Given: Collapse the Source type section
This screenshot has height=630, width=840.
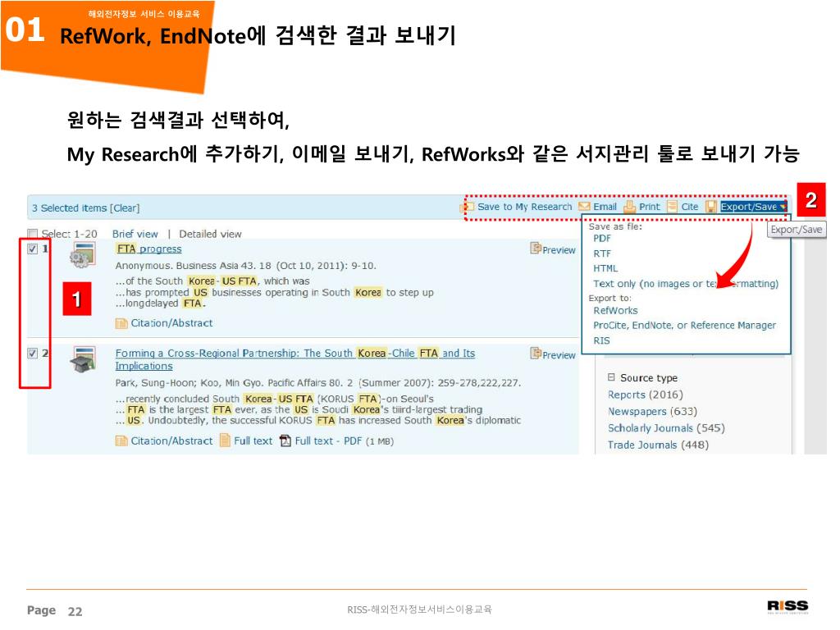Looking at the screenshot, I should [x=611, y=377].
